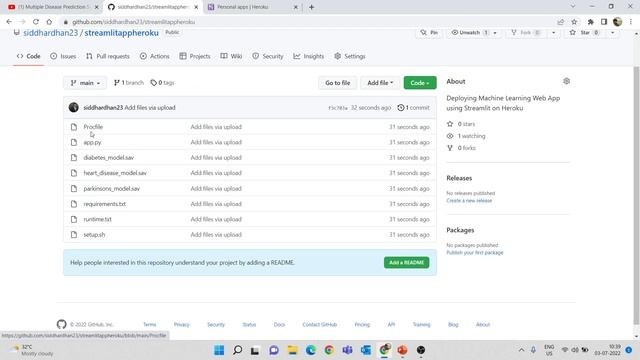Bookmark this page star icon

tap(574, 22)
